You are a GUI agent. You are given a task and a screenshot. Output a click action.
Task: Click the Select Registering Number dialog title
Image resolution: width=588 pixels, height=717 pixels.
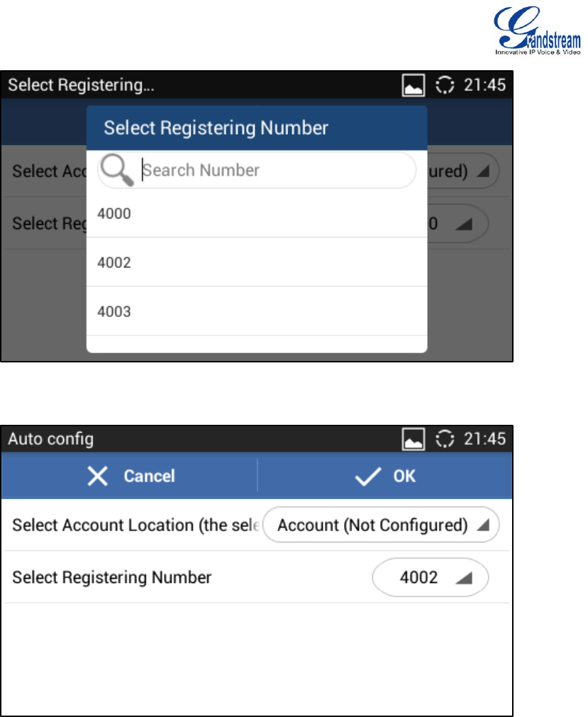point(216,128)
